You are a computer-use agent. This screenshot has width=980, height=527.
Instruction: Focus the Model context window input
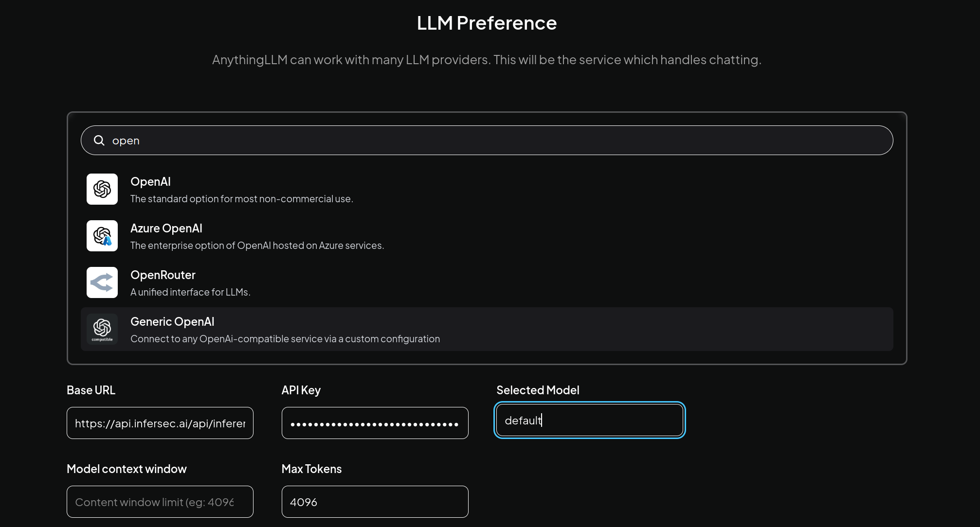160,502
